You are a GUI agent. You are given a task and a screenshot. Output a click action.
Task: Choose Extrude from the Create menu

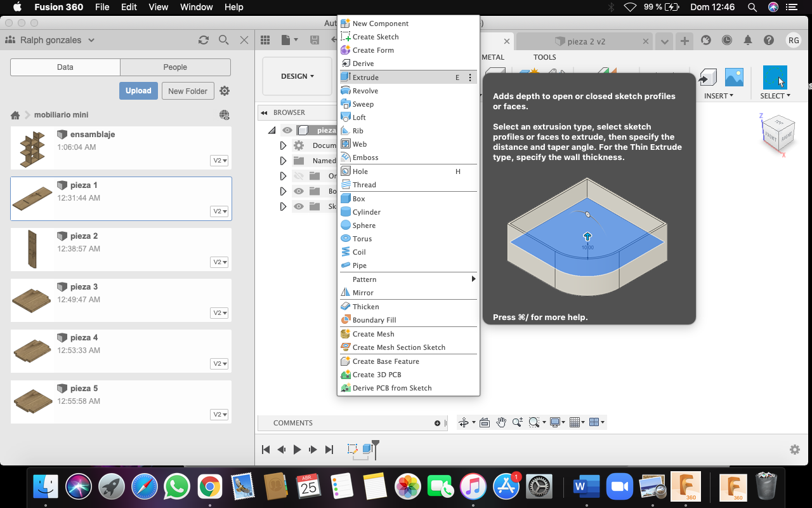pos(408,77)
